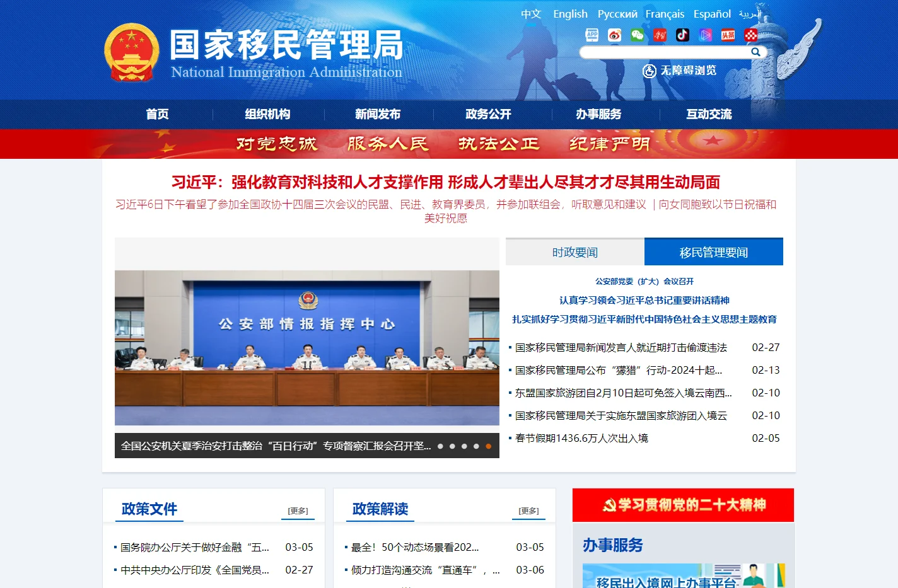Open 政务公开 navigation menu
Image resolution: width=898 pixels, height=588 pixels.
pyautogui.click(x=488, y=114)
